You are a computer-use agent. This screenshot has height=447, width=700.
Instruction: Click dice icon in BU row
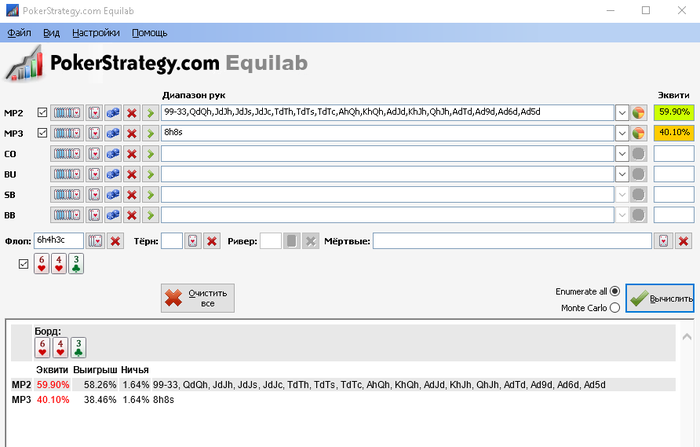coord(113,174)
